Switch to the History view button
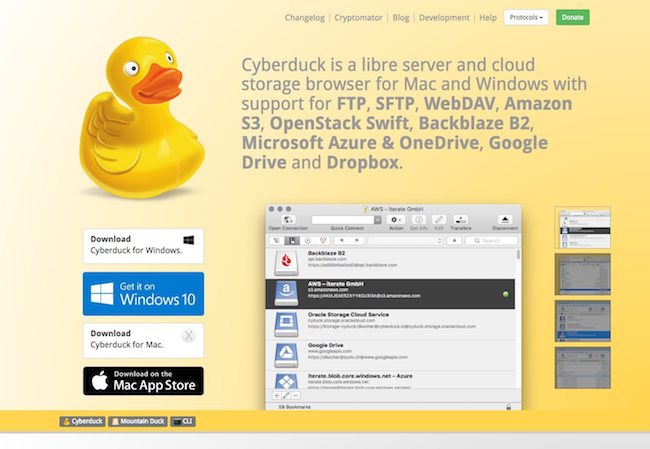The width and height of the screenshot is (650, 449). 309,241
